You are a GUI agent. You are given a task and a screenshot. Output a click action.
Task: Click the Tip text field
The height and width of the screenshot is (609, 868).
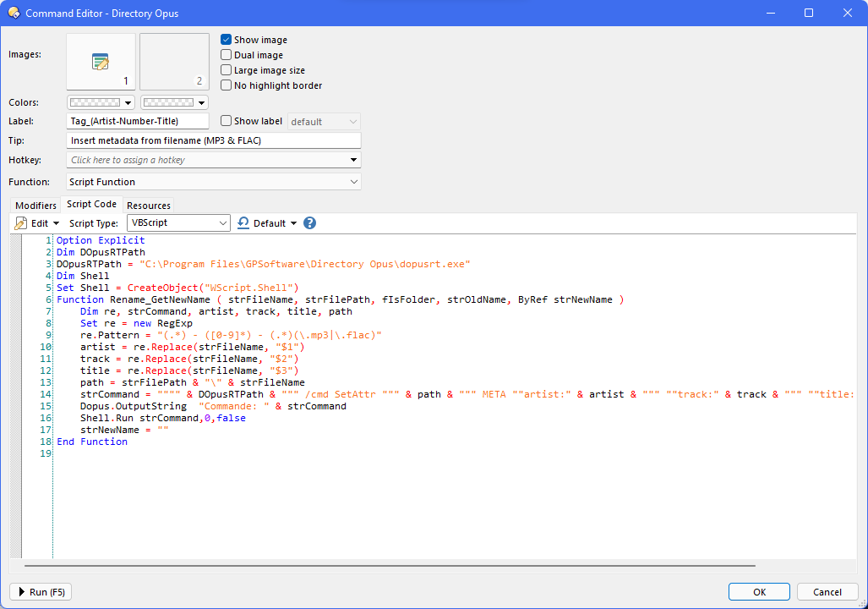coord(214,140)
